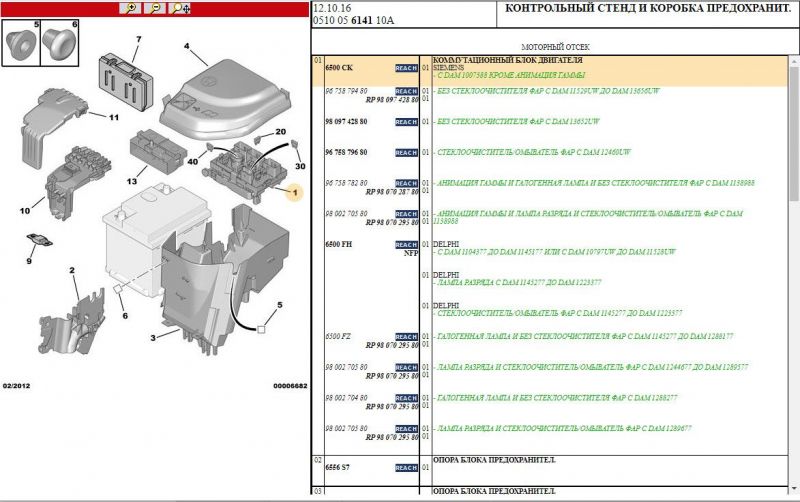
Task: Click REACH badge next to 98 097 428 80
Action: pos(406,122)
